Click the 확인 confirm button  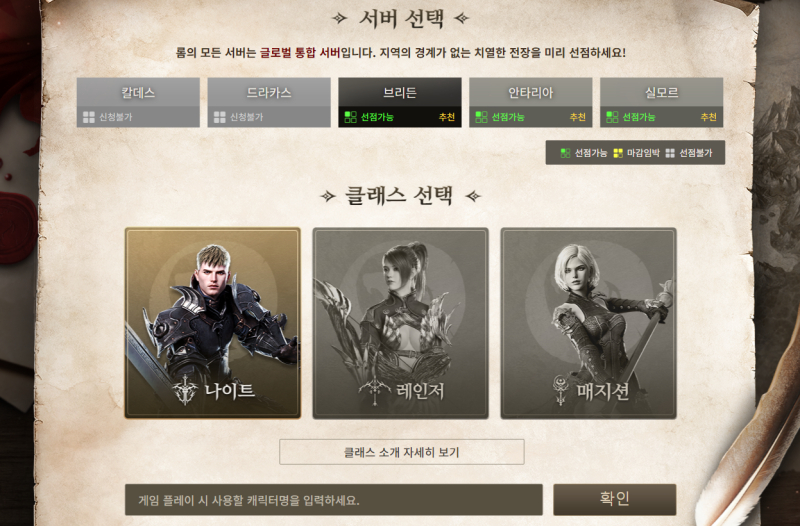point(615,499)
